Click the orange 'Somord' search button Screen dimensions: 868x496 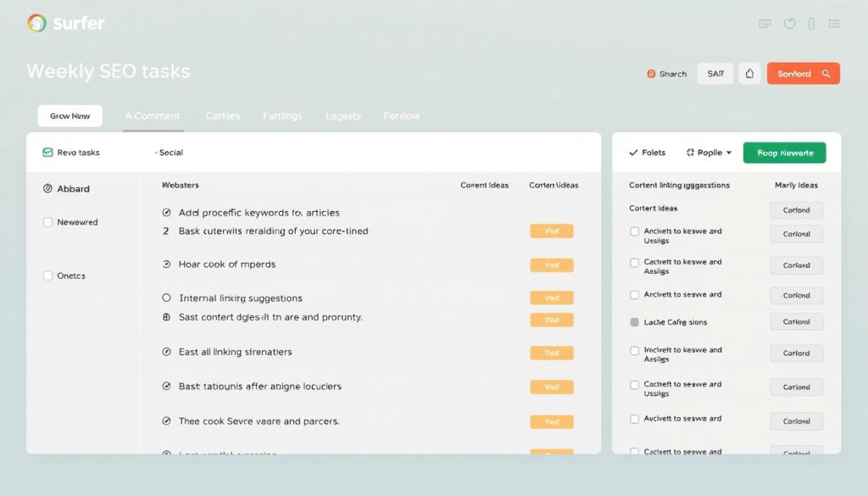[x=803, y=74]
